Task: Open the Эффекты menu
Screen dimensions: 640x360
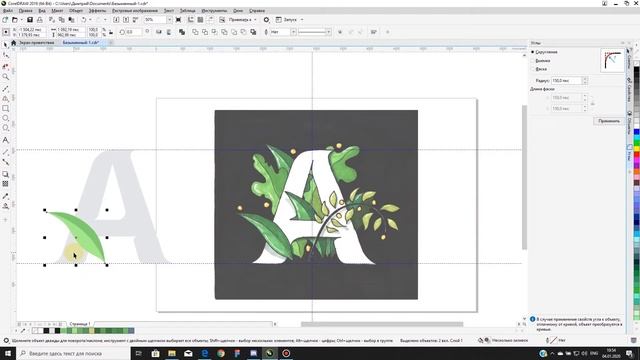Action: [97, 11]
